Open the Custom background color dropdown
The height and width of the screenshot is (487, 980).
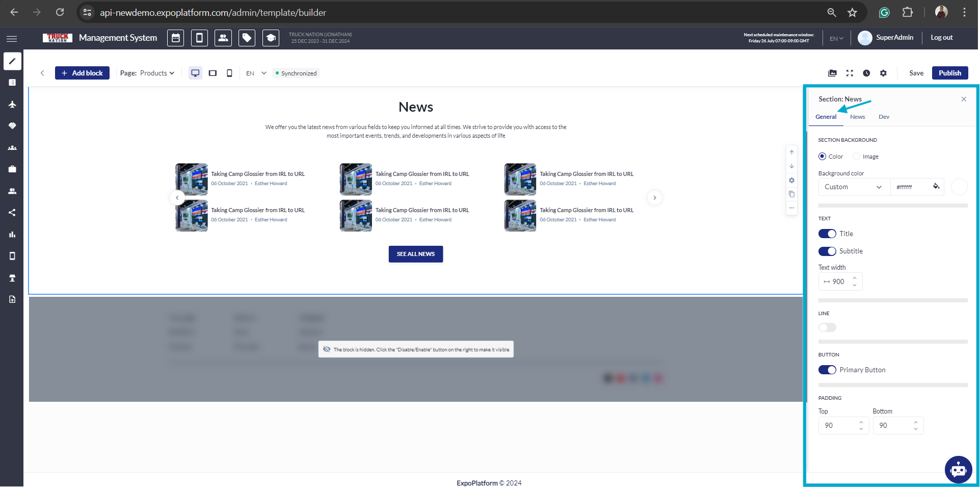point(854,187)
